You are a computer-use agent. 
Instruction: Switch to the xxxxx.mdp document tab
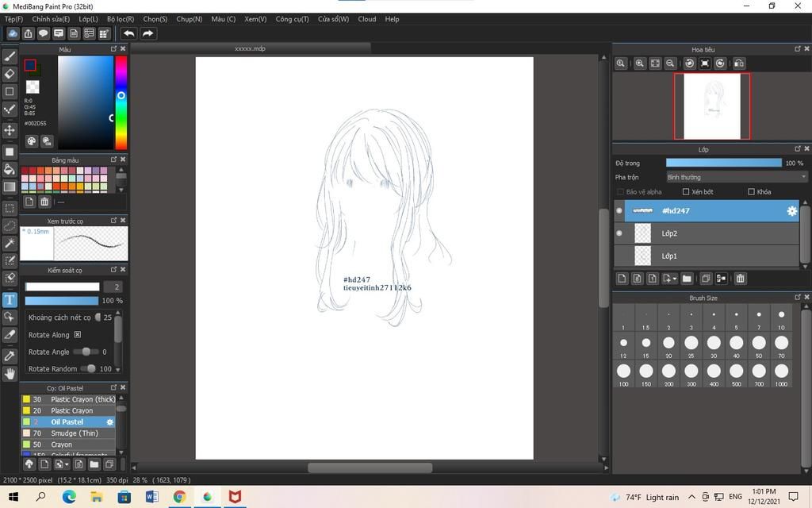click(x=250, y=48)
